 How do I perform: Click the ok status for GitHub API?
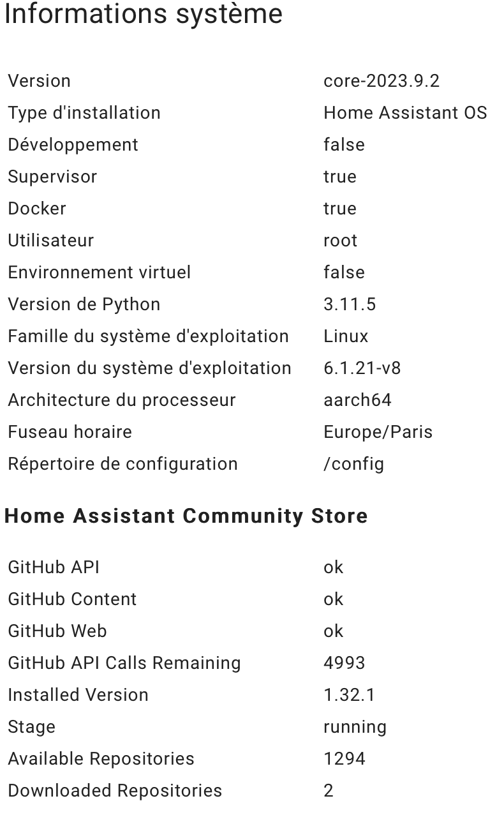click(334, 567)
